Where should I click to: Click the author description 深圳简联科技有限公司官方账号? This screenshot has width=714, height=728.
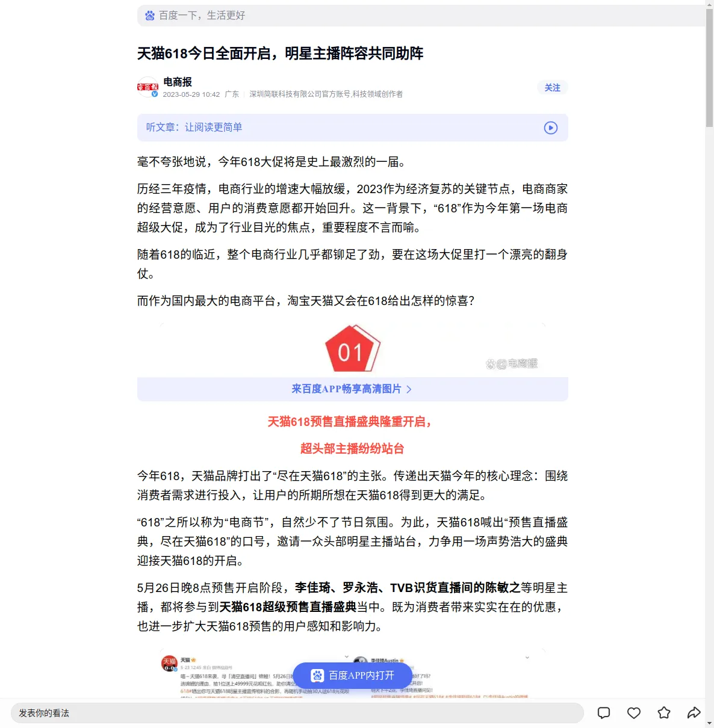pyautogui.click(x=326, y=94)
